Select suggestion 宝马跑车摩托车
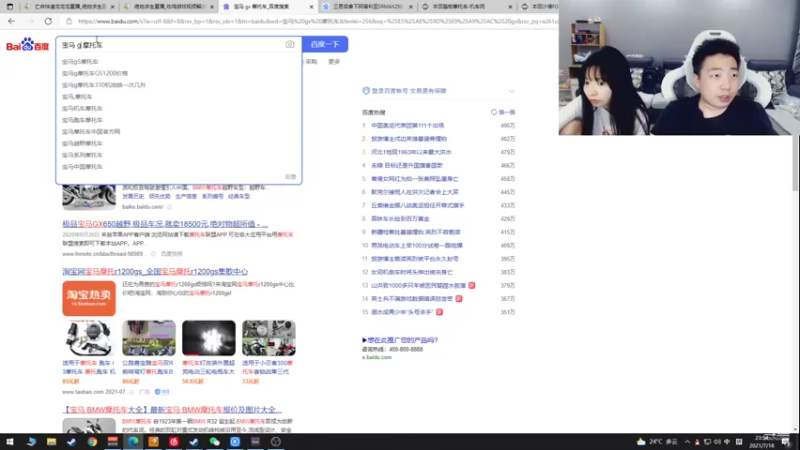This screenshot has height=450, width=800. (x=82, y=120)
